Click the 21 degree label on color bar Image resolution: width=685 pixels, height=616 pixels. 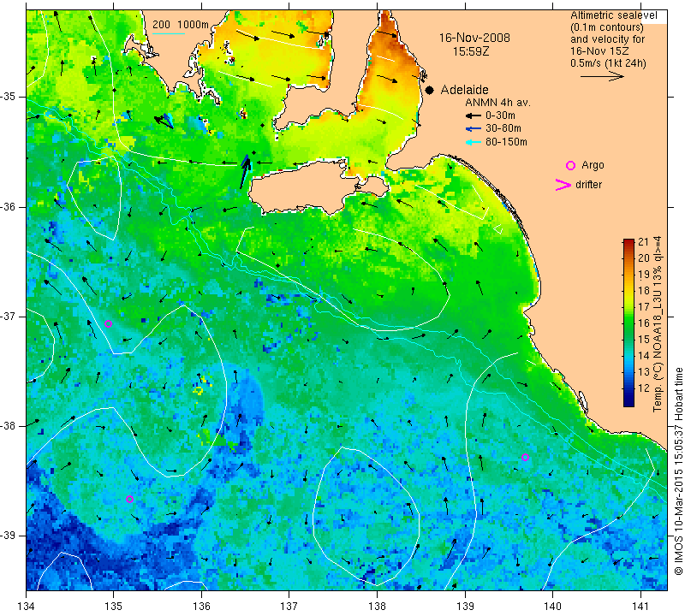point(644,242)
